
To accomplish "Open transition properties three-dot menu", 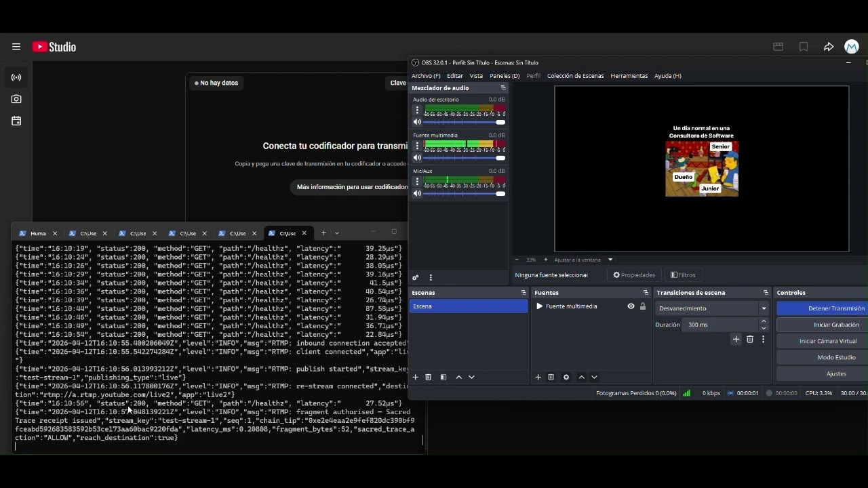I will (763, 340).
